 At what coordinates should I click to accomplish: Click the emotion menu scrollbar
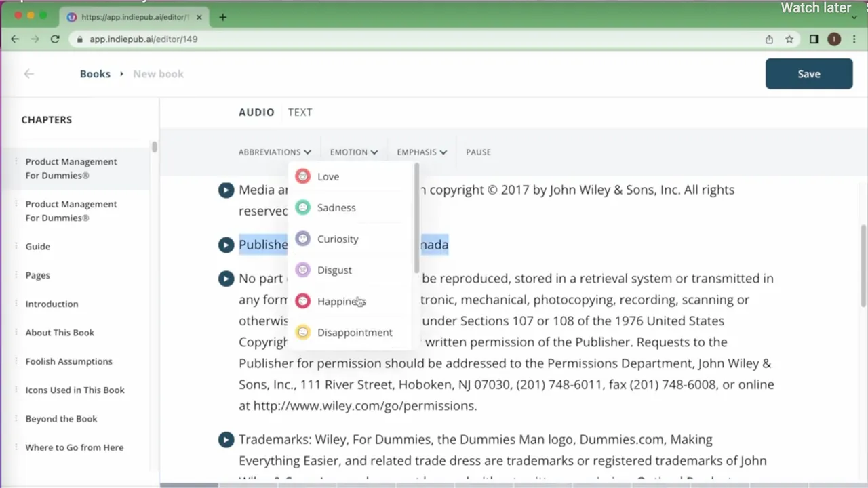tap(416, 218)
